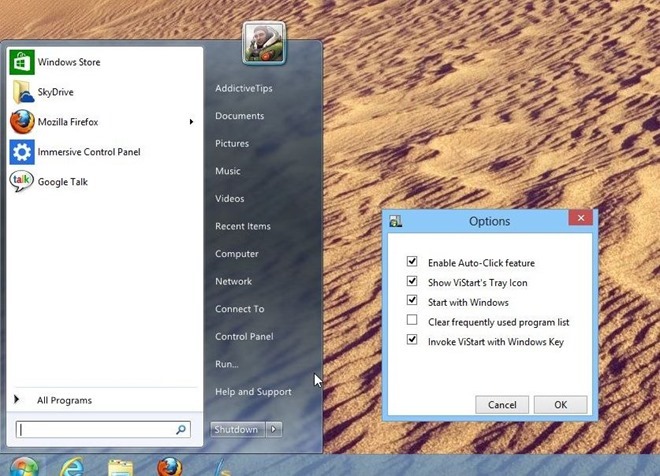
Task: Open Music from start menu
Action: pos(228,171)
